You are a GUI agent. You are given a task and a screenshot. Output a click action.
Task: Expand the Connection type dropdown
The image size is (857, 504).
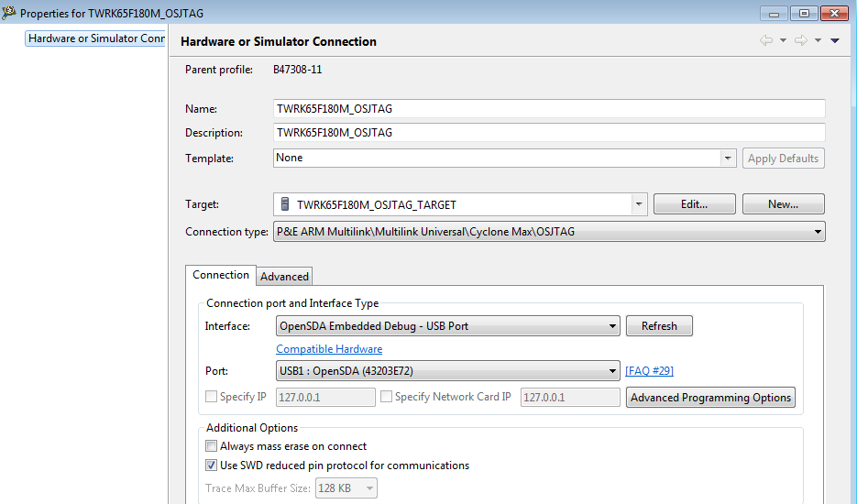(817, 232)
